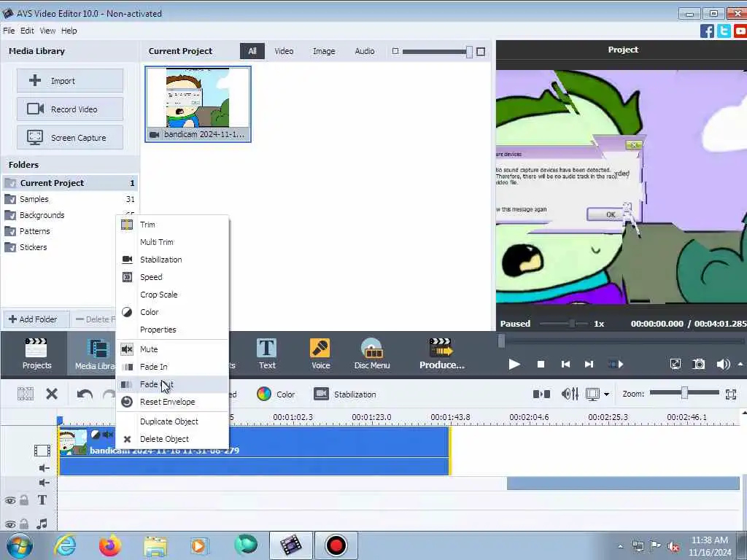Click the Produce button icon
The height and width of the screenshot is (560, 747).
[x=441, y=354]
